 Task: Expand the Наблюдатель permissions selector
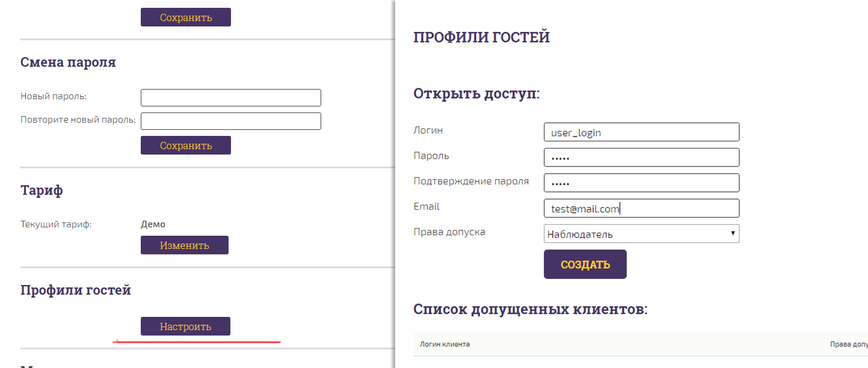coord(641,233)
